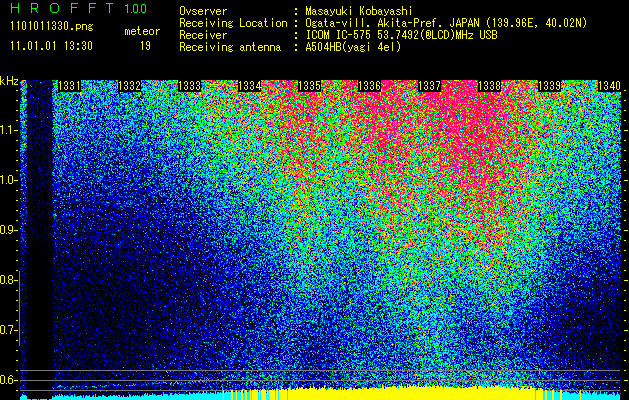
Task: Click the 0.6 kHz axis label
Action: coord(8,380)
